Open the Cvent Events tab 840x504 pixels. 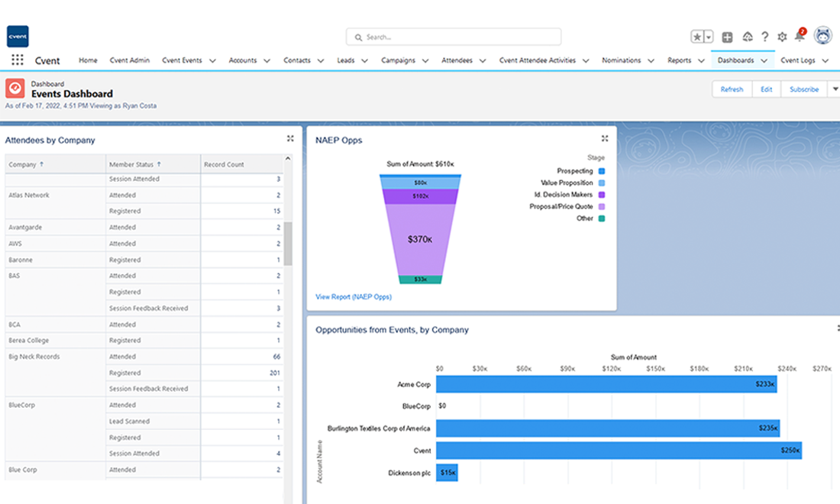point(183,60)
